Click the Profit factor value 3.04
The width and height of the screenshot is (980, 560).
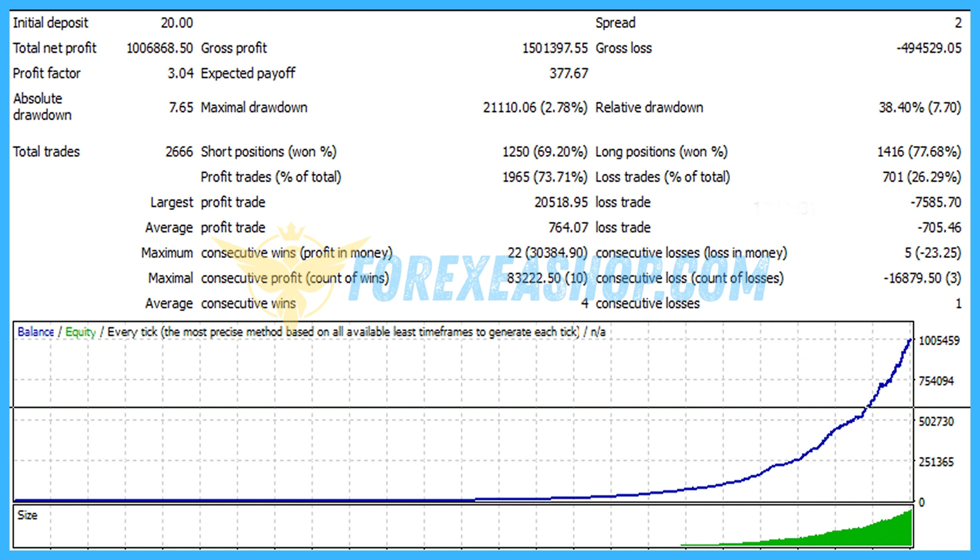(x=180, y=74)
